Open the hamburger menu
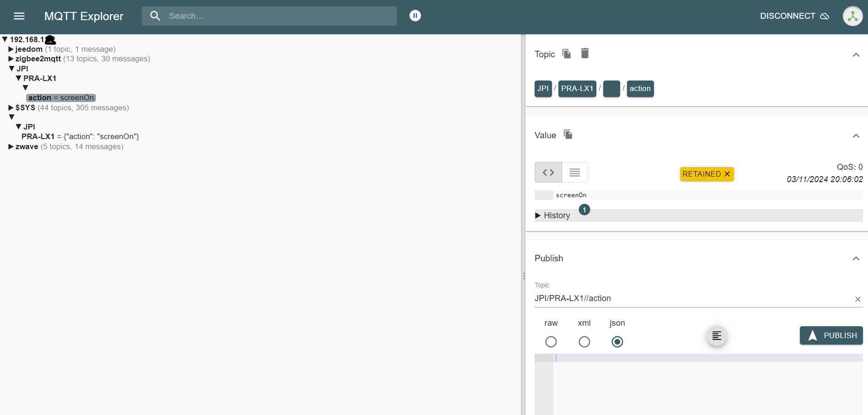868x415 pixels. click(19, 16)
